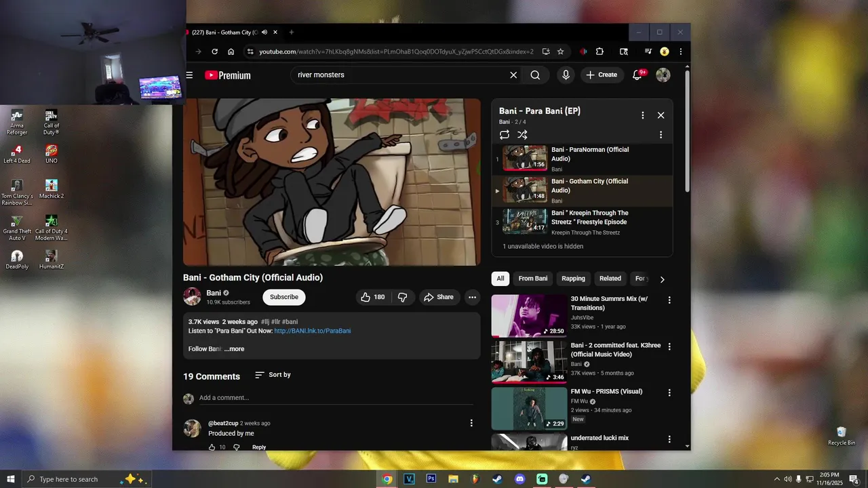Reply to @beat2cup's comment
This screenshot has height=488, width=868.
click(259, 447)
